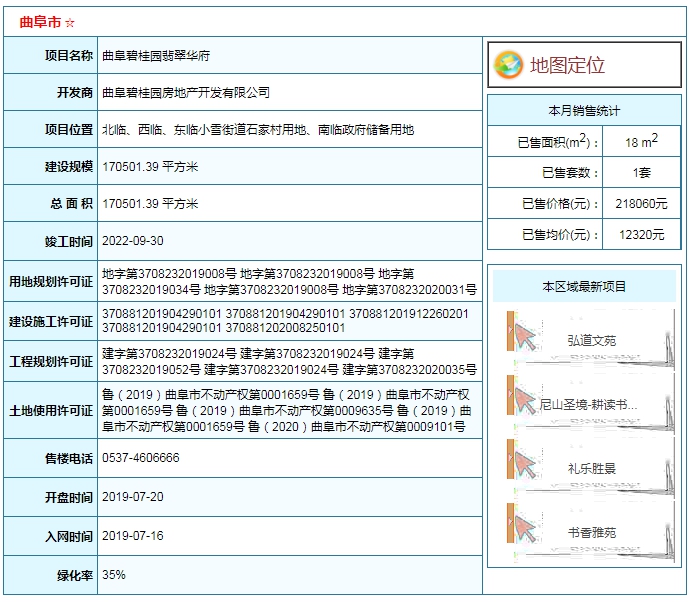The width and height of the screenshot is (695, 602).
Task: Click the arrow cursor icon beside 礼乐胜景
Action: [x=525, y=465]
